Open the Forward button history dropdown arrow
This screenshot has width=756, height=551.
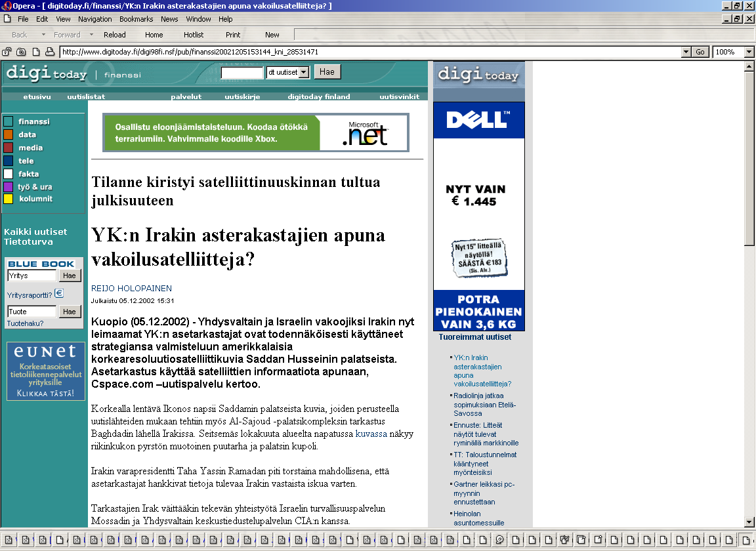pos(91,35)
